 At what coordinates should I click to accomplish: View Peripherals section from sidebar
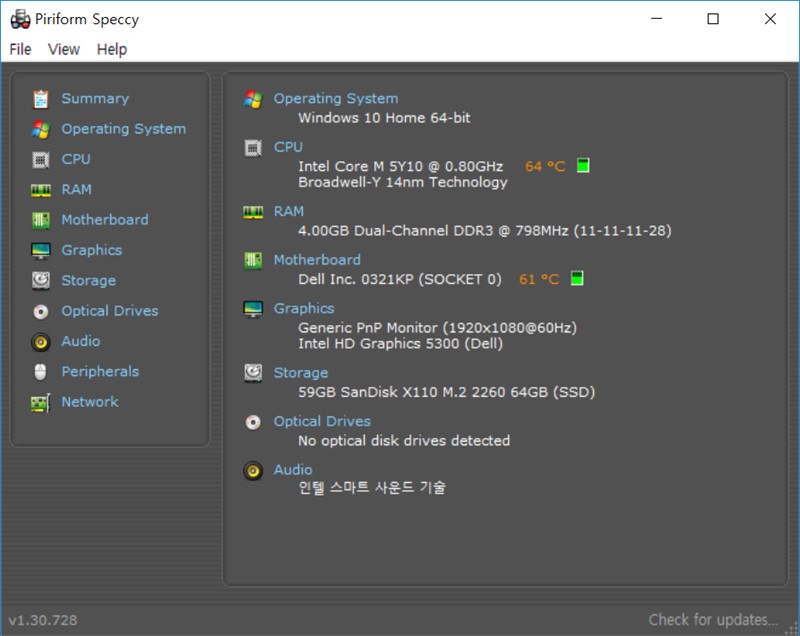click(x=100, y=371)
